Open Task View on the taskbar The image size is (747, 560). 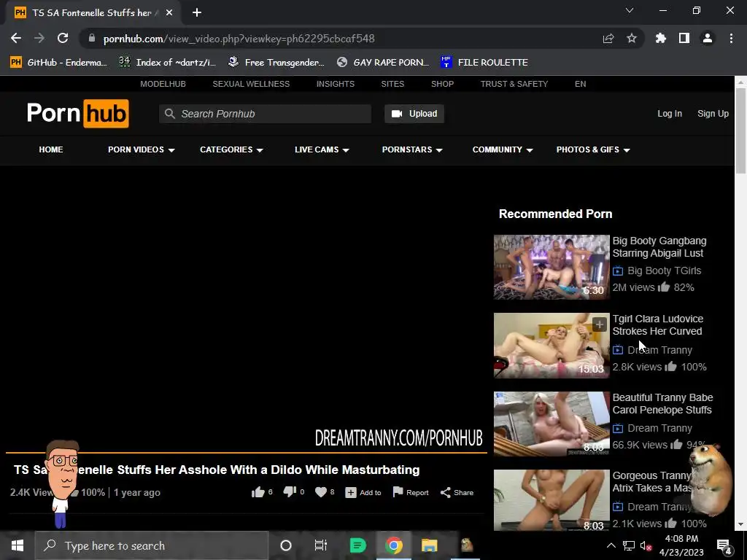coord(321,545)
